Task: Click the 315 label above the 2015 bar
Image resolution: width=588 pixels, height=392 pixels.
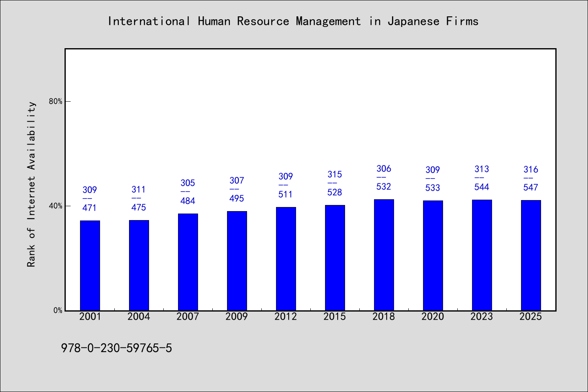Action: [x=335, y=174]
